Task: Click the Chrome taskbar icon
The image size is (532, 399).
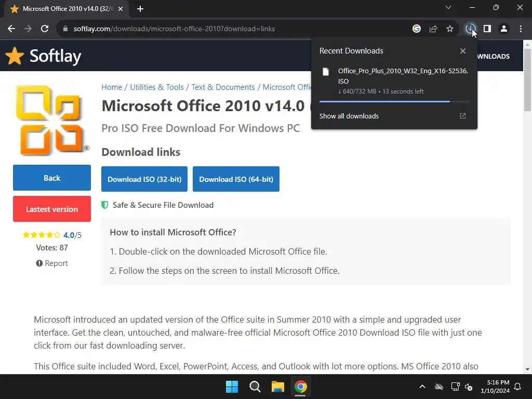Action: click(300, 387)
